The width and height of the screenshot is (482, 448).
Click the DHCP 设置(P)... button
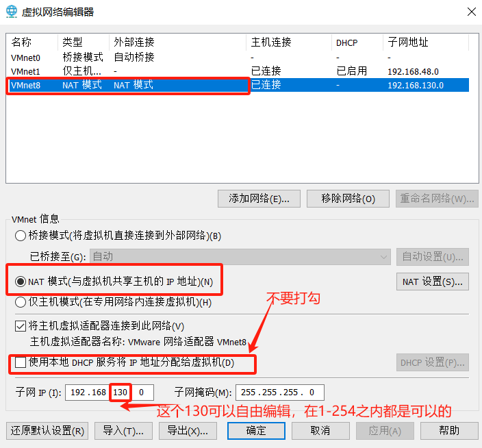[x=433, y=362]
